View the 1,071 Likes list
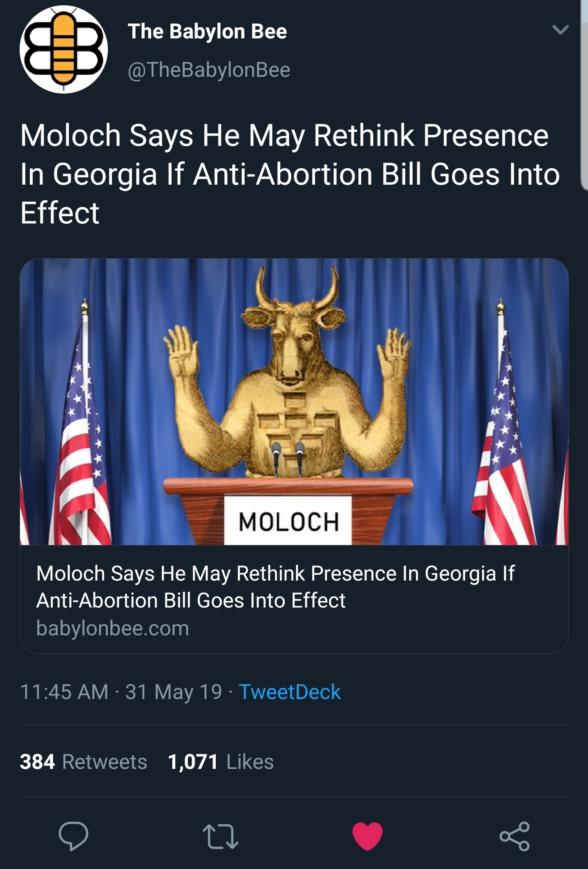The image size is (588, 869). click(221, 762)
